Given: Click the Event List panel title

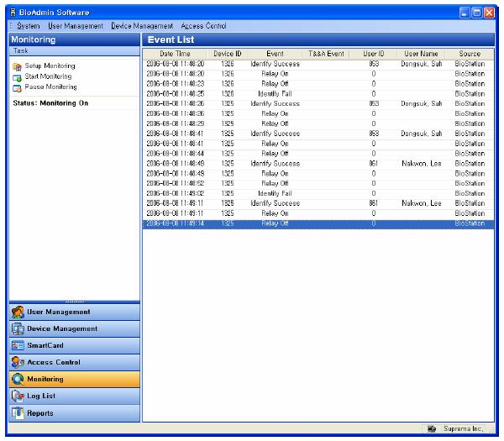Looking at the screenshot, I should point(171,39).
